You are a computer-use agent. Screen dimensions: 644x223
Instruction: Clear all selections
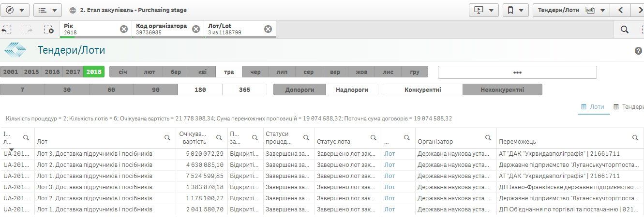coord(48,30)
